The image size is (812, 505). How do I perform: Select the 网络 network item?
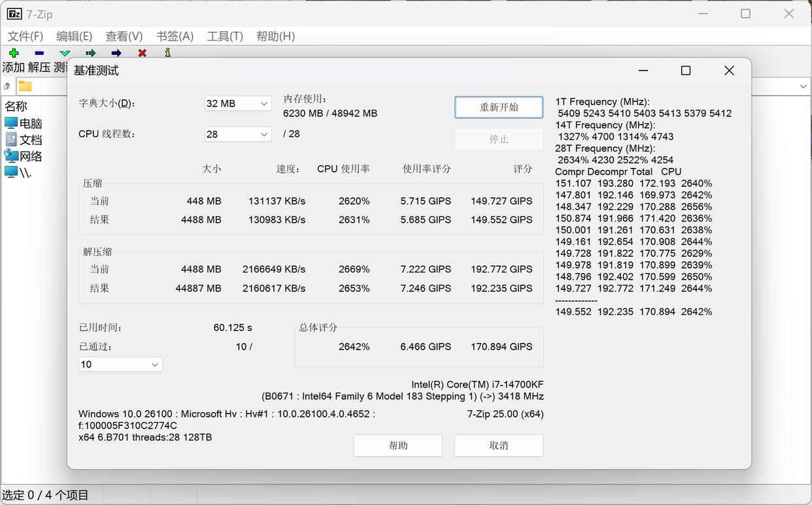click(24, 156)
